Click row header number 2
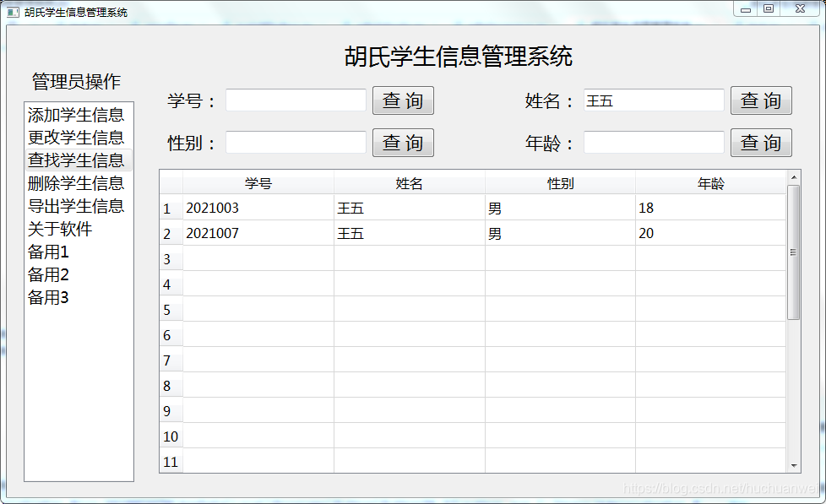826x504 pixels. tap(171, 233)
